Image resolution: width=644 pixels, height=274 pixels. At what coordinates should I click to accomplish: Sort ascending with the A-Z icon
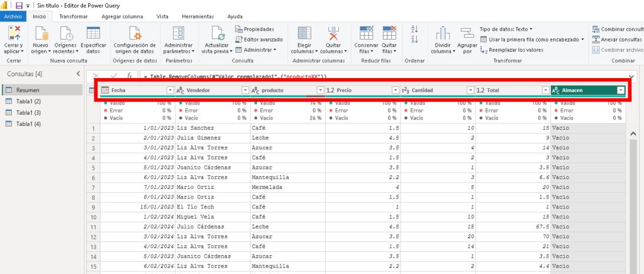(414, 29)
